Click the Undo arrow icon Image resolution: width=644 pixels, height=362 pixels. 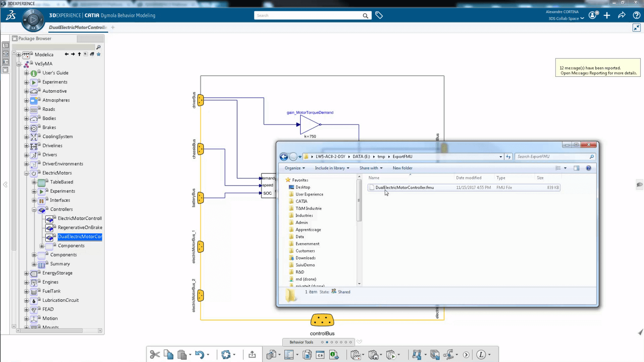200,355
